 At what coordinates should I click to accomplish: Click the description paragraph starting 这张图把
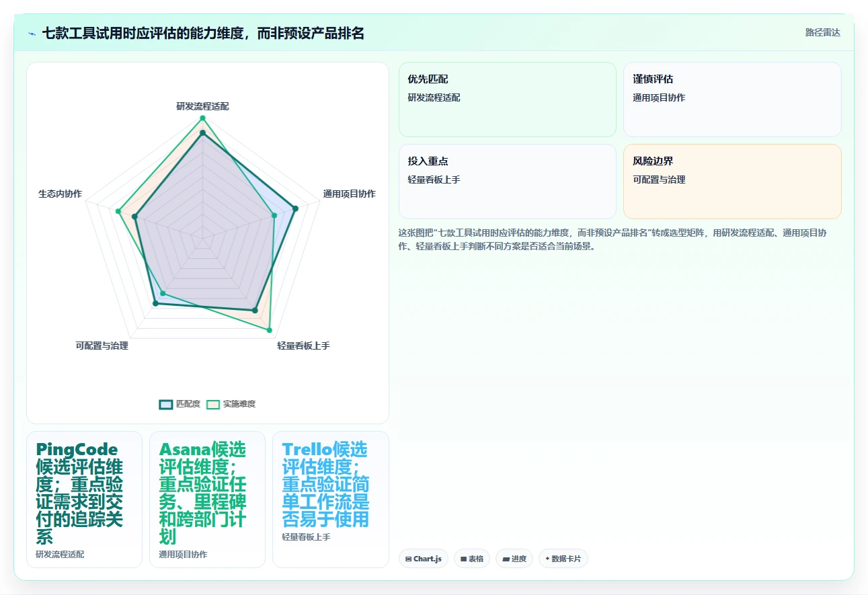613,239
